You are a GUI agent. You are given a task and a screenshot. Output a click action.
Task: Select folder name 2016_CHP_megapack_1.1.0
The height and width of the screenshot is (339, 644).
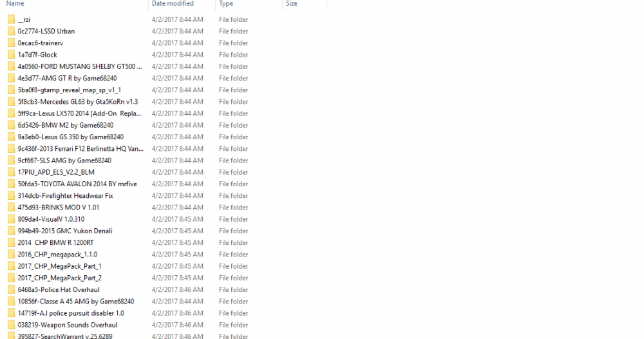(x=57, y=255)
